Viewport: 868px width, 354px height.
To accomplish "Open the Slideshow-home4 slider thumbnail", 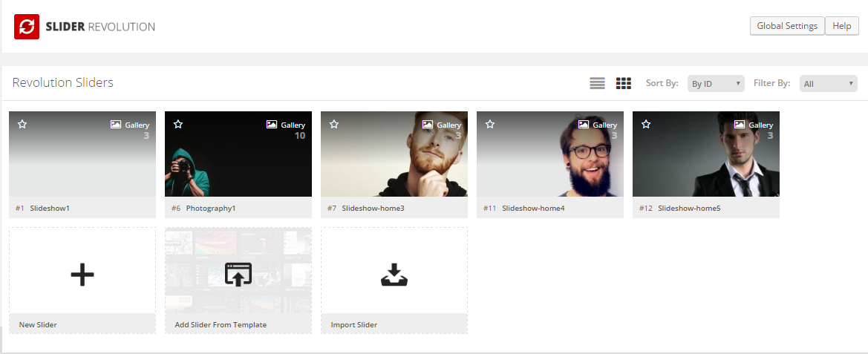I will pos(550,154).
